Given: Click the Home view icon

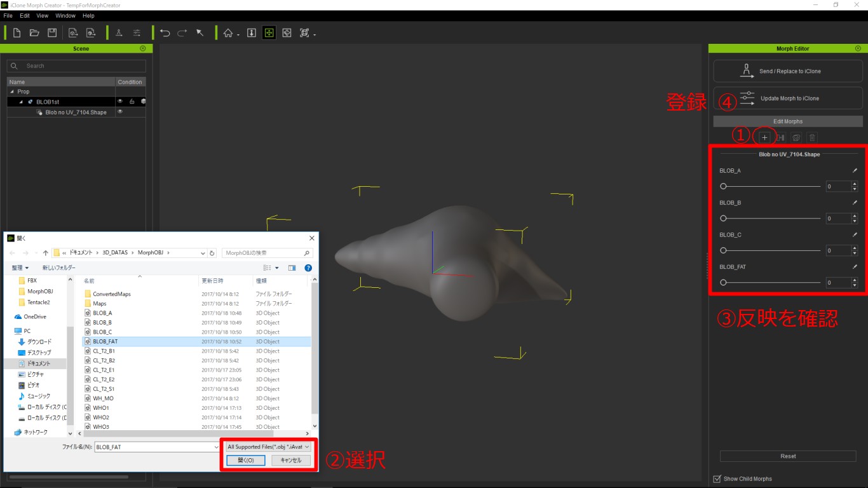Looking at the screenshot, I should coord(228,33).
